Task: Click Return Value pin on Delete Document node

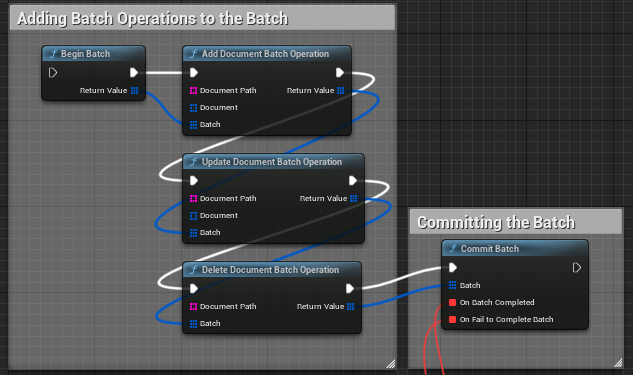Action: tap(350, 306)
